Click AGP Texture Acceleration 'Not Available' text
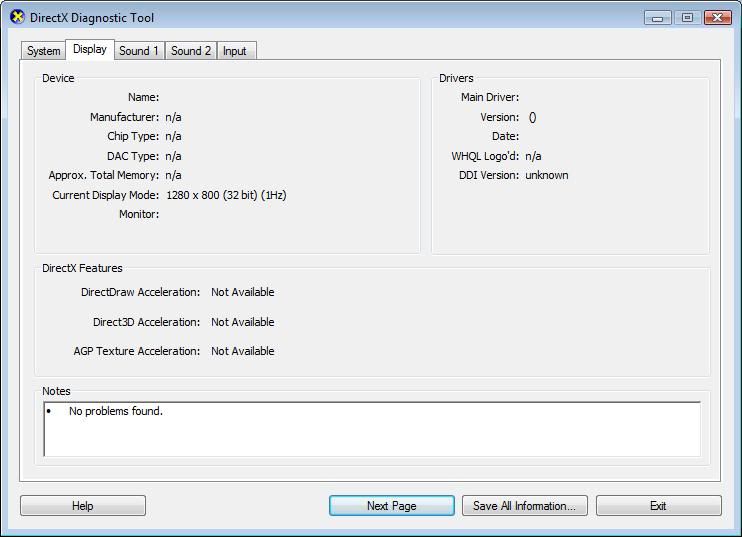This screenshot has width=742, height=537. pyautogui.click(x=243, y=351)
